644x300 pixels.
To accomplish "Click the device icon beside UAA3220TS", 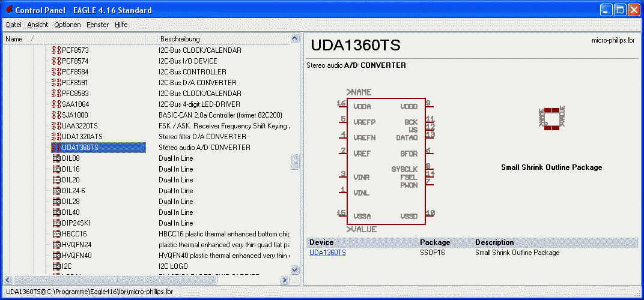I will [56, 125].
